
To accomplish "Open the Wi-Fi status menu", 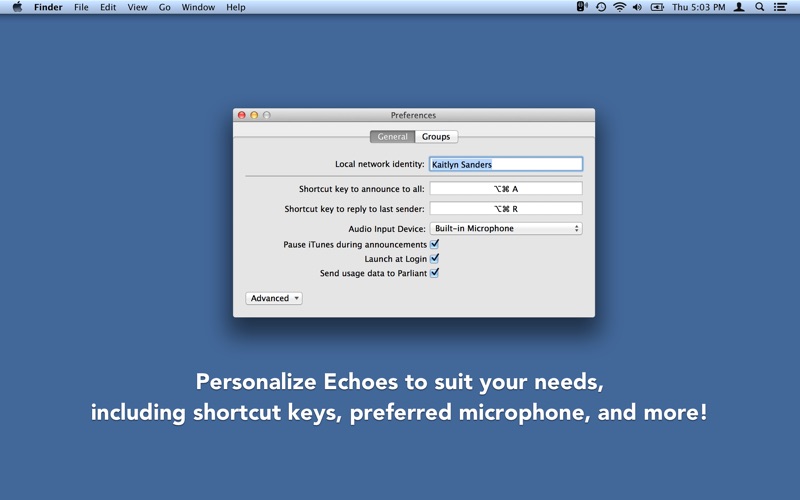I will coord(619,7).
